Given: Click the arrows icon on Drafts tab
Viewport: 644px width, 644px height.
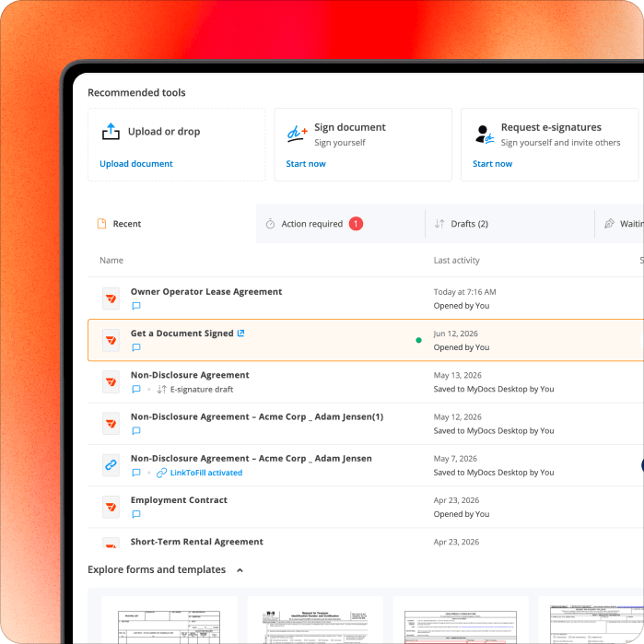Looking at the screenshot, I should pyautogui.click(x=439, y=224).
